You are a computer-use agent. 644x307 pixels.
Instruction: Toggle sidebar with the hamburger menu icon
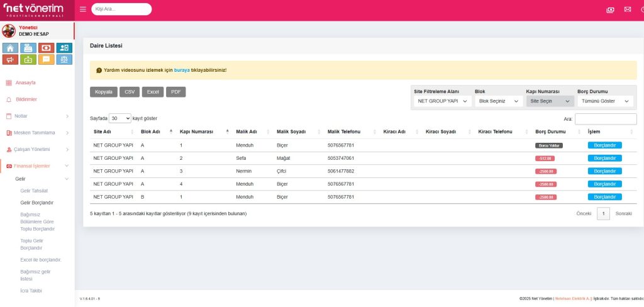[83, 9]
